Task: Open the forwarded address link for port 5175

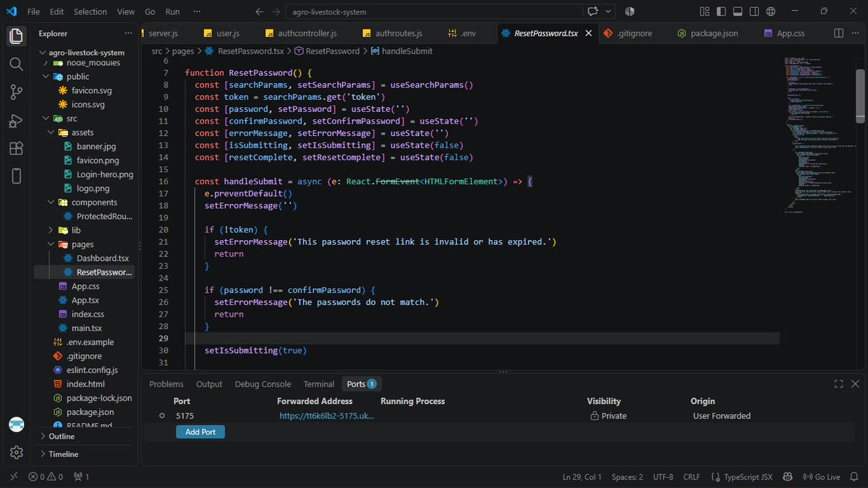Action: (x=327, y=416)
